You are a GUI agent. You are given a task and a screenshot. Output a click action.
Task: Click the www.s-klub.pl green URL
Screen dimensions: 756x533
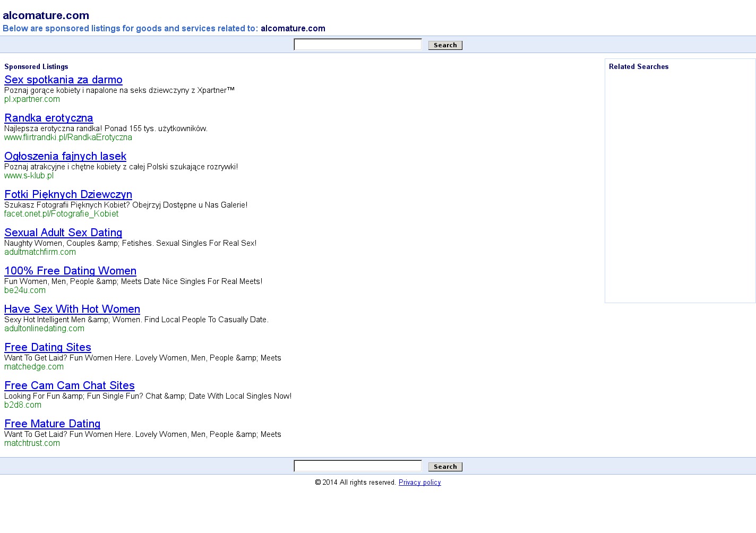(29, 176)
